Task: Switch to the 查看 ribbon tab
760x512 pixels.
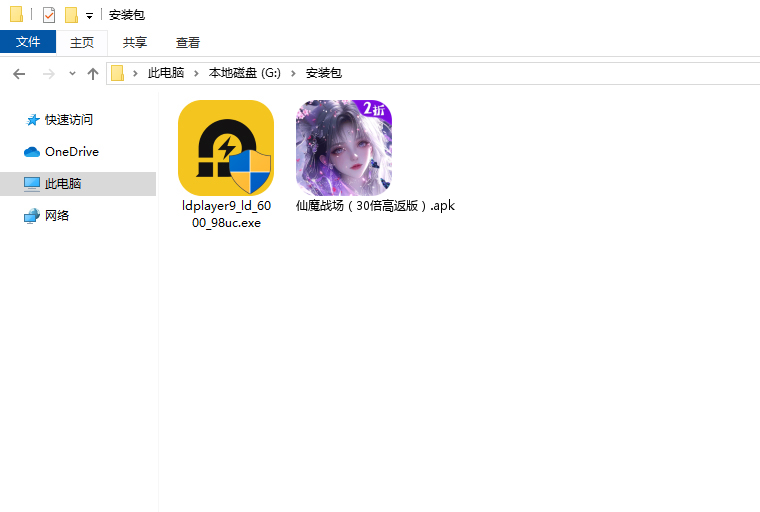Action: pyautogui.click(x=188, y=42)
